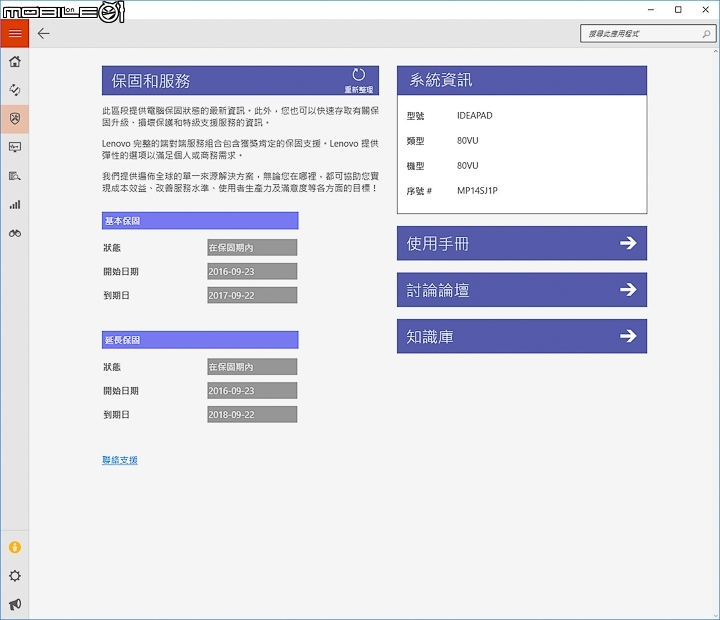Open the hardware scan sidebar icon
This screenshot has height=620, width=720.
[15, 176]
